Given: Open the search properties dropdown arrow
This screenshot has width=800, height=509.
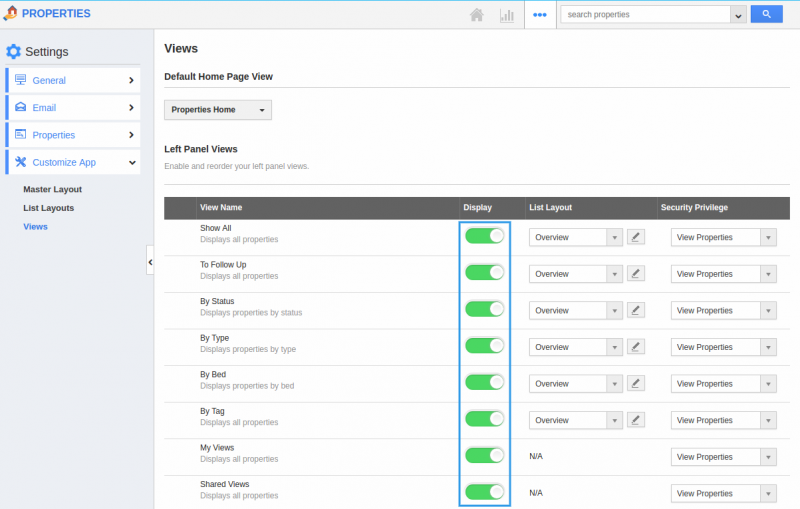Looking at the screenshot, I should coord(738,15).
